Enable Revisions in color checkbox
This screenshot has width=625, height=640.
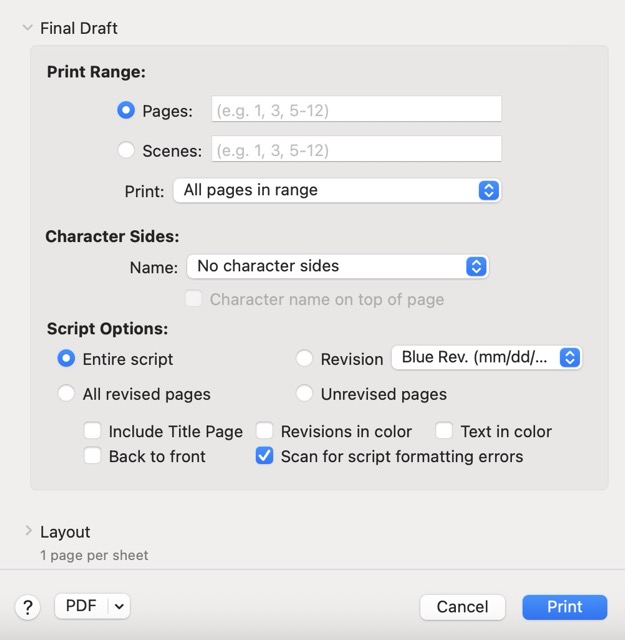(265, 432)
